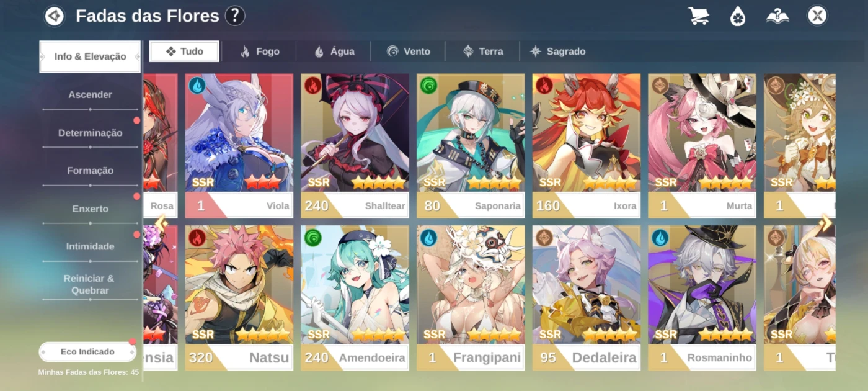Open the Intimidade menu option

[x=91, y=246]
